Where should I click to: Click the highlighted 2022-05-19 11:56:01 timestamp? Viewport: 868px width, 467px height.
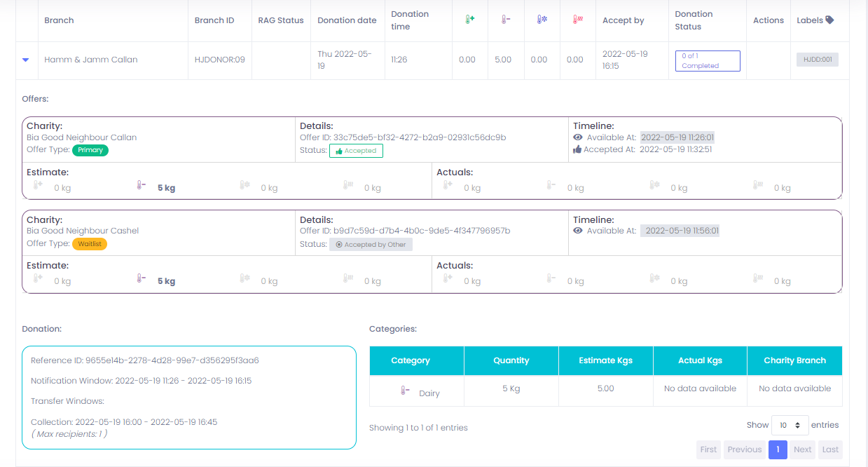(680, 231)
